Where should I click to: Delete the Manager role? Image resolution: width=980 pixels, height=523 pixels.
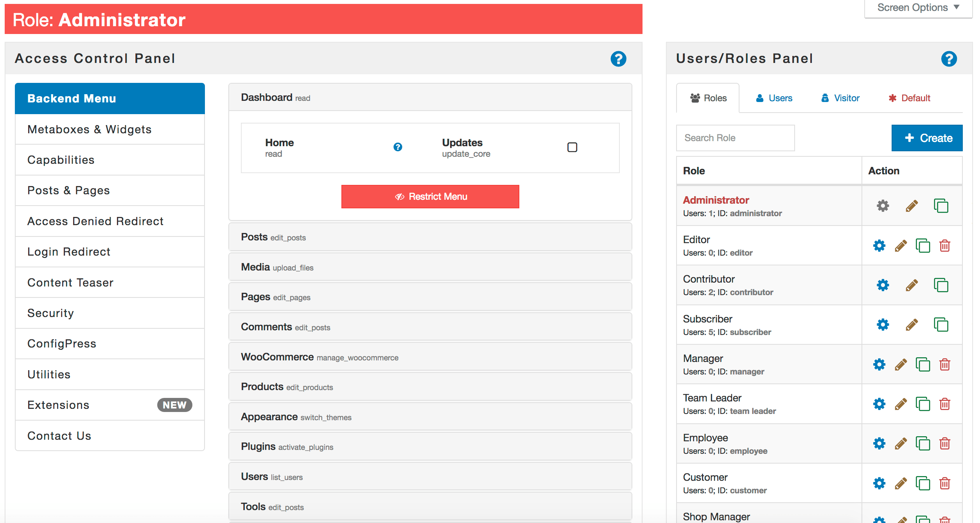click(x=945, y=364)
